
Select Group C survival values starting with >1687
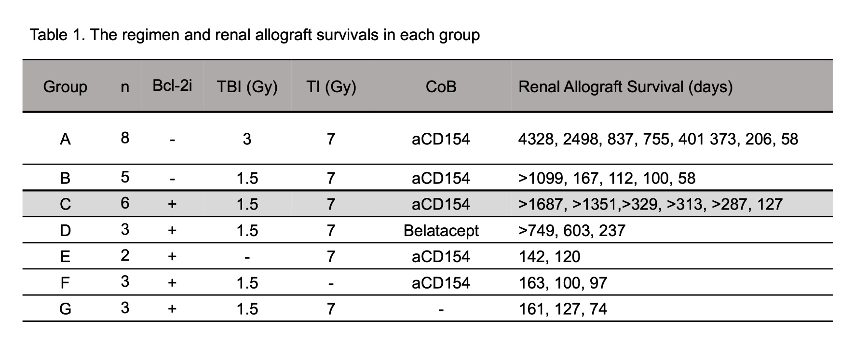click(x=650, y=204)
